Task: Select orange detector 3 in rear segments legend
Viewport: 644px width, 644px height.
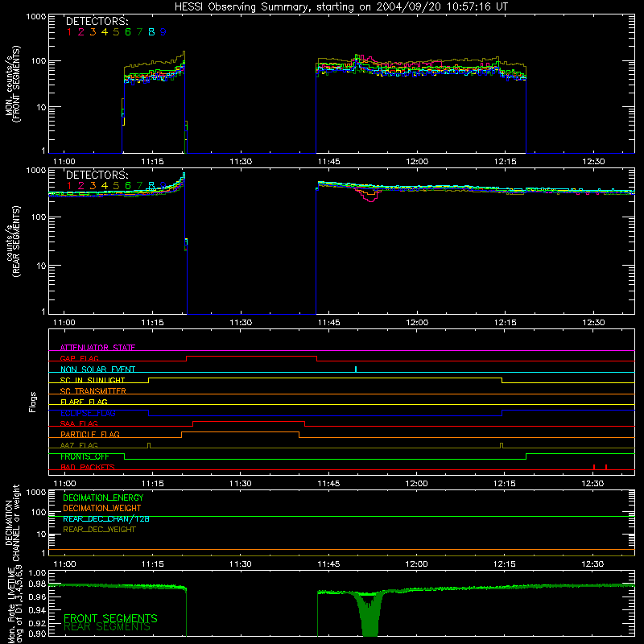Action: [x=93, y=186]
